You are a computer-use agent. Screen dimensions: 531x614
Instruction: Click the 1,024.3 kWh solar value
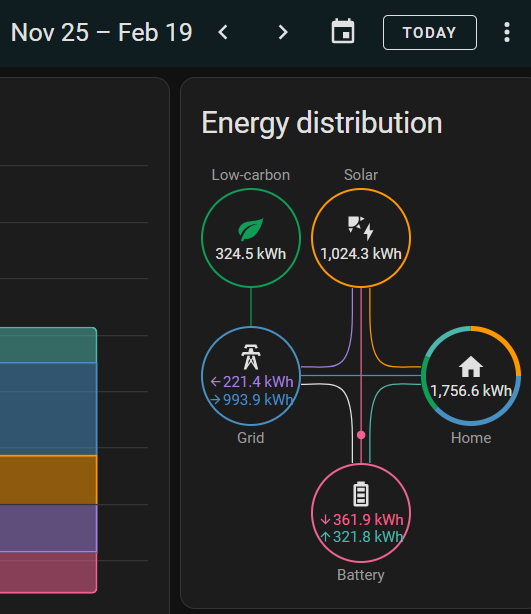361,254
